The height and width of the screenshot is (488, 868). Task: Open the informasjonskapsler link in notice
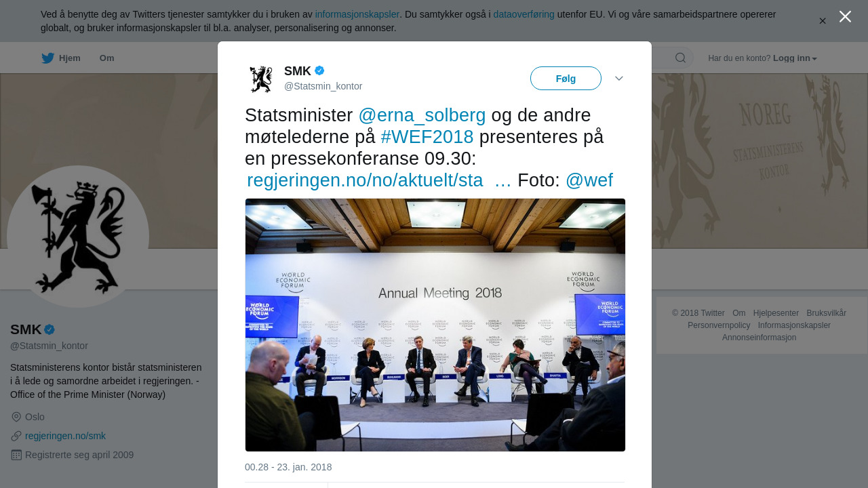point(357,14)
